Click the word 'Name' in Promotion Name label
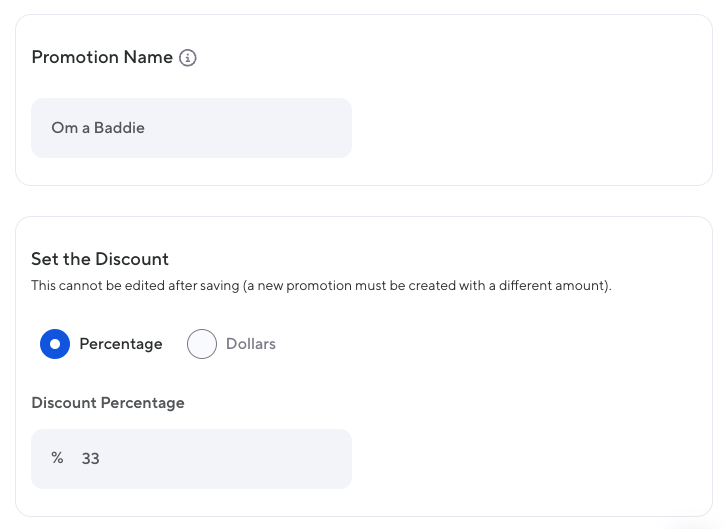The height and width of the screenshot is (529, 725). click(x=148, y=58)
